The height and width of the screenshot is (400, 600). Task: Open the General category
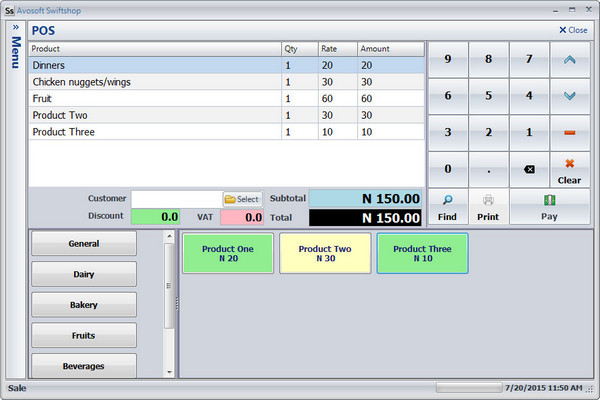point(84,243)
